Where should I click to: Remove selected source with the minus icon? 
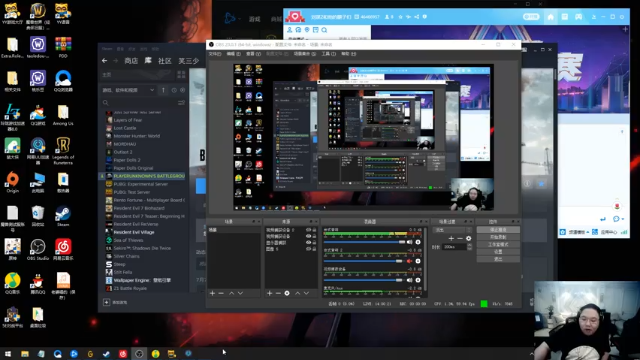(x=278, y=293)
